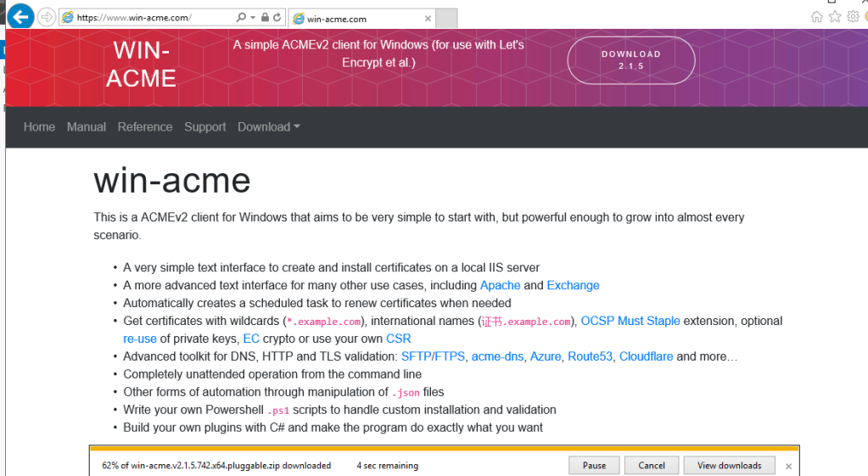Click the '62% of win-acme...zip downloaded' text
This screenshot has height=476, width=868.
pos(216,466)
